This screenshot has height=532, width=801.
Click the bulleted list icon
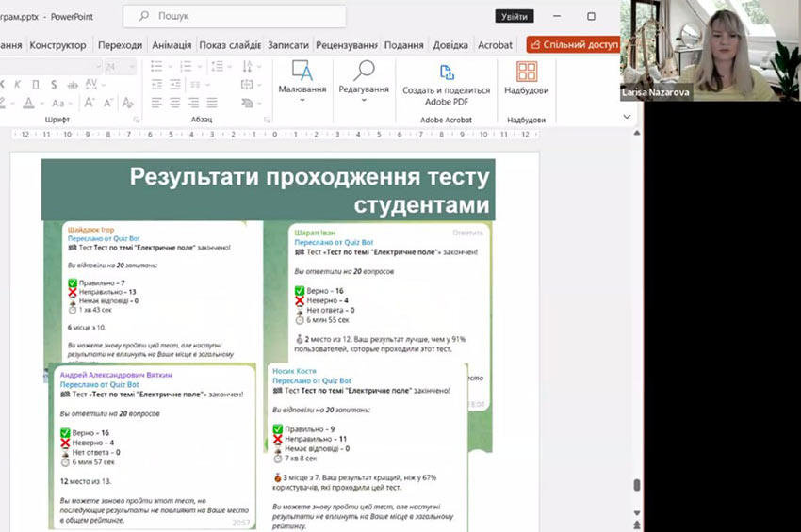[157, 67]
